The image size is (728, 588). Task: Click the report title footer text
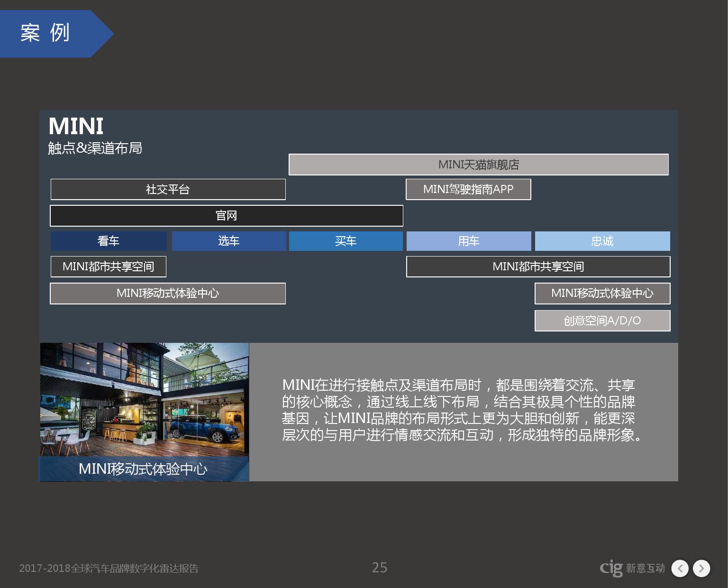(x=109, y=568)
